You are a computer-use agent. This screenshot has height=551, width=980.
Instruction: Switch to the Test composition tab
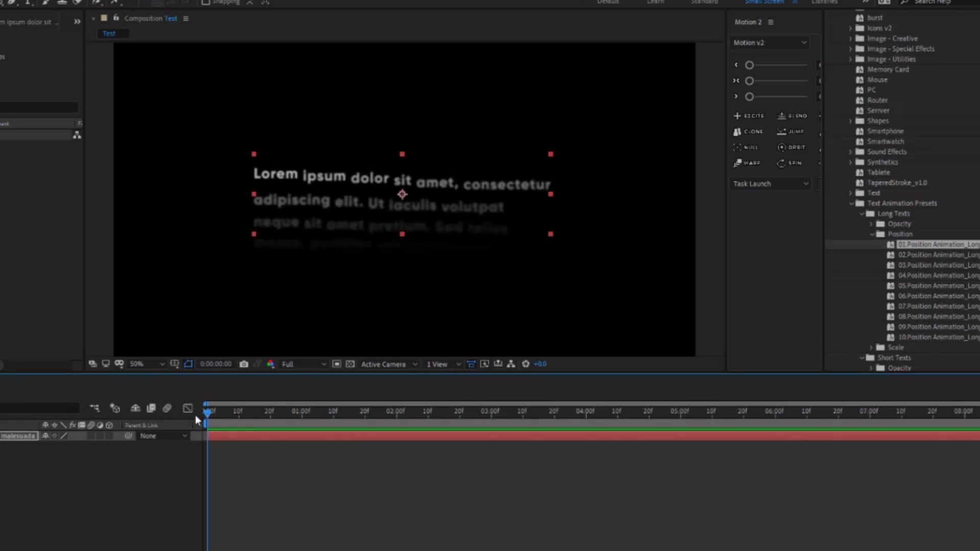pyautogui.click(x=109, y=34)
